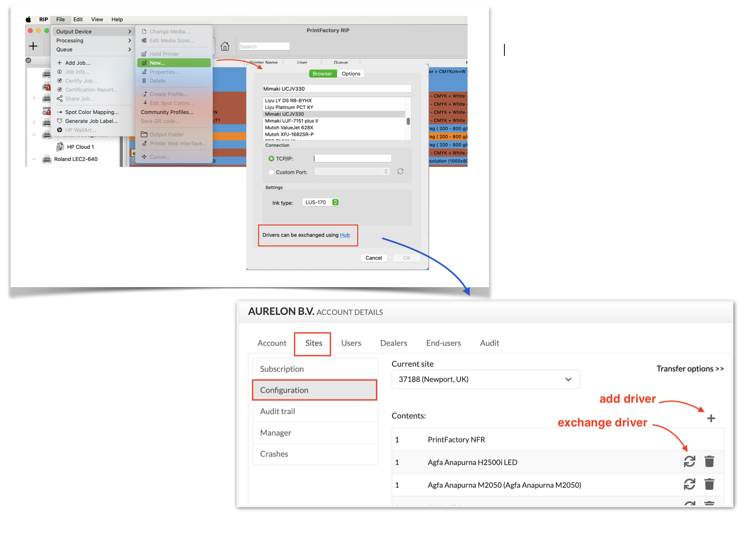Open the Custom Port dropdown

click(352, 171)
